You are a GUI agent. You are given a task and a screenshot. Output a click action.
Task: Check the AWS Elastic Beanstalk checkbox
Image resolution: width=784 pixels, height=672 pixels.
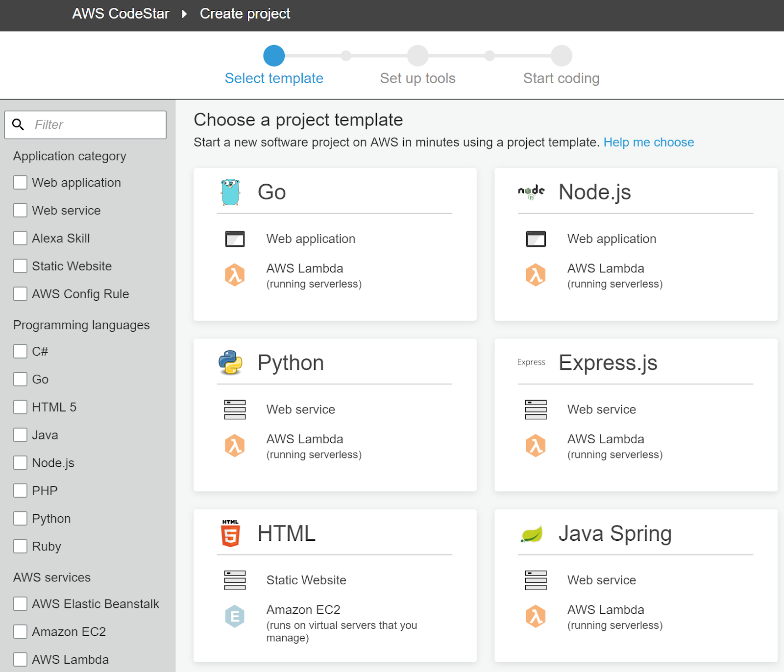(x=20, y=604)
